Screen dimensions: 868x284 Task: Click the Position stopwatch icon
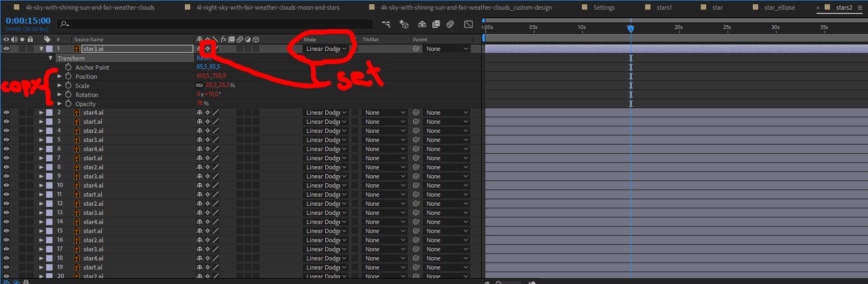(68, 77)
